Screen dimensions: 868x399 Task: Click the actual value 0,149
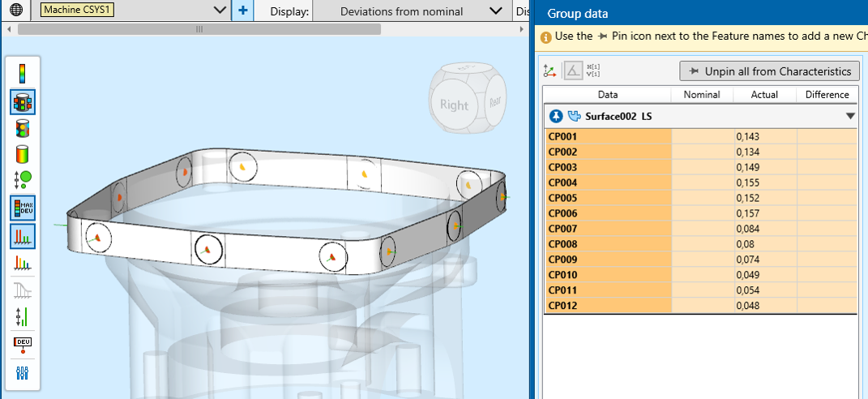[747, 167]
